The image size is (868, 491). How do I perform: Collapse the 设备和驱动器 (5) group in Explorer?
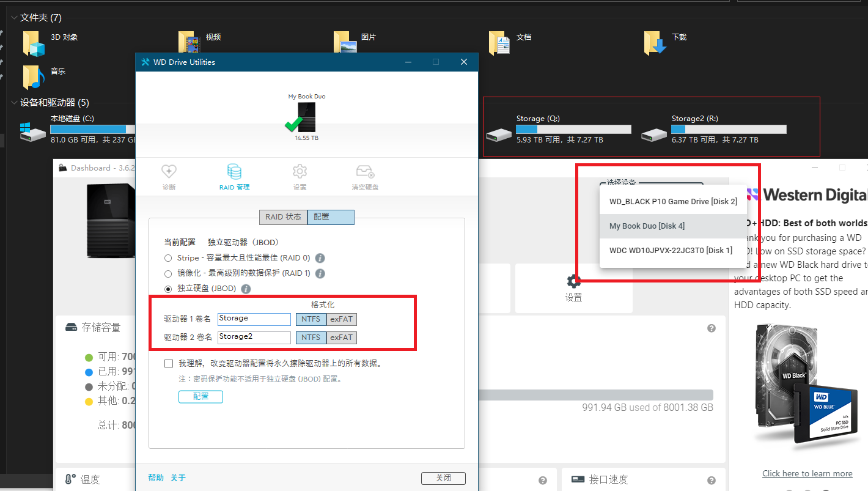(15, 103)
